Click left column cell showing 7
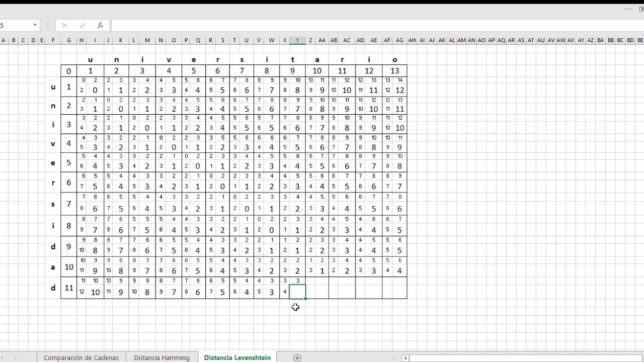Screen dimensions: 644x362 [x=69, y=205]
